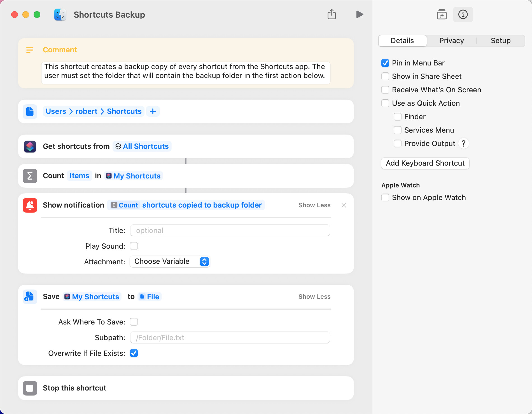Enable Show in Share Sheet

[385, 76]
